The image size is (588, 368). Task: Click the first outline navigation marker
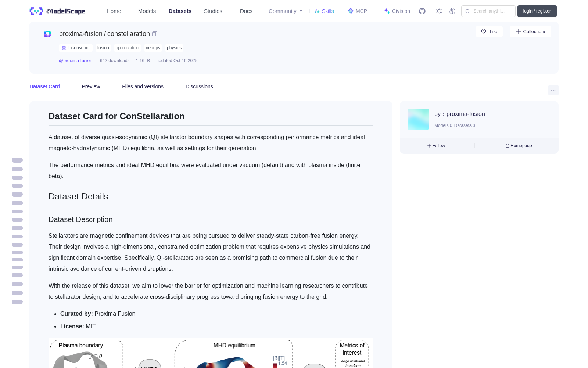tap(17, 160)
